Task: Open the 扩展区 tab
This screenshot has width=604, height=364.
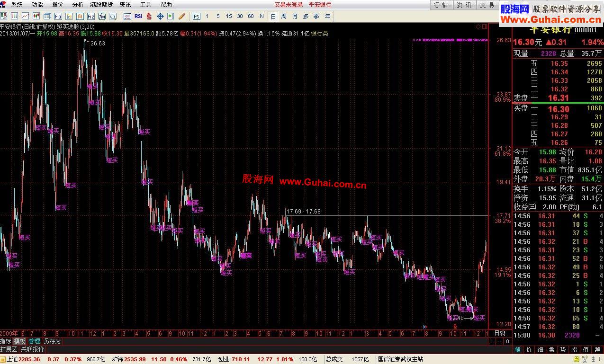Action: point(9,349)
